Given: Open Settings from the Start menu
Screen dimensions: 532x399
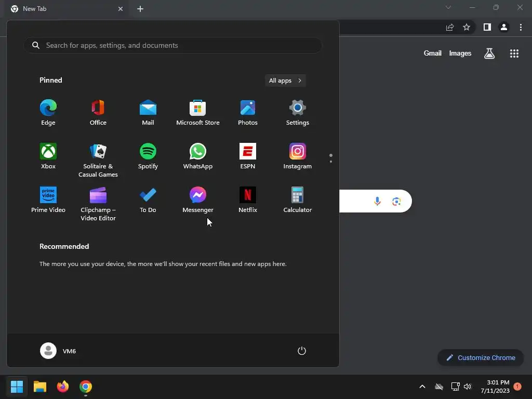Looking at the screenshot, I should [298, 113].
